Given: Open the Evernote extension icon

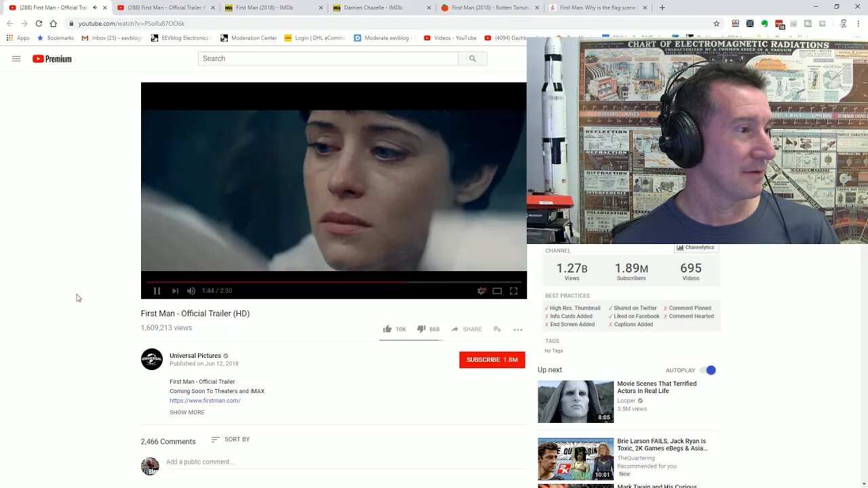Looking at the screenshot, I should (764, 23).
